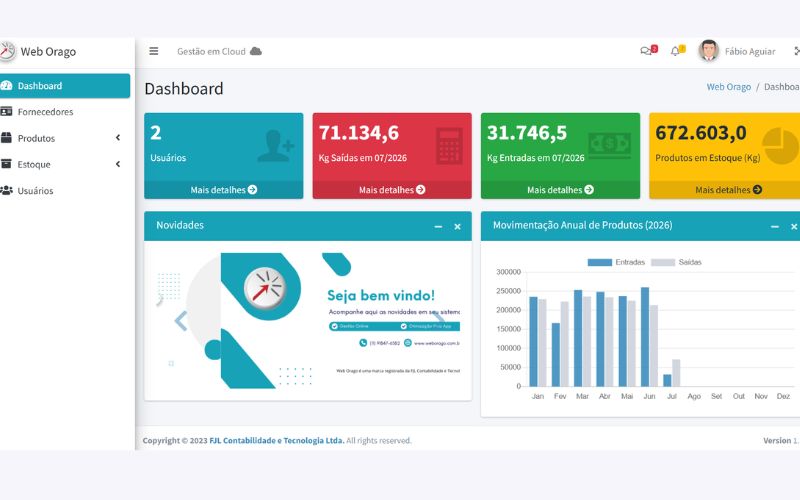Click Fábio Aguiar's avatar picture
The height and width of the screenshot is (500, 800).
709,51
